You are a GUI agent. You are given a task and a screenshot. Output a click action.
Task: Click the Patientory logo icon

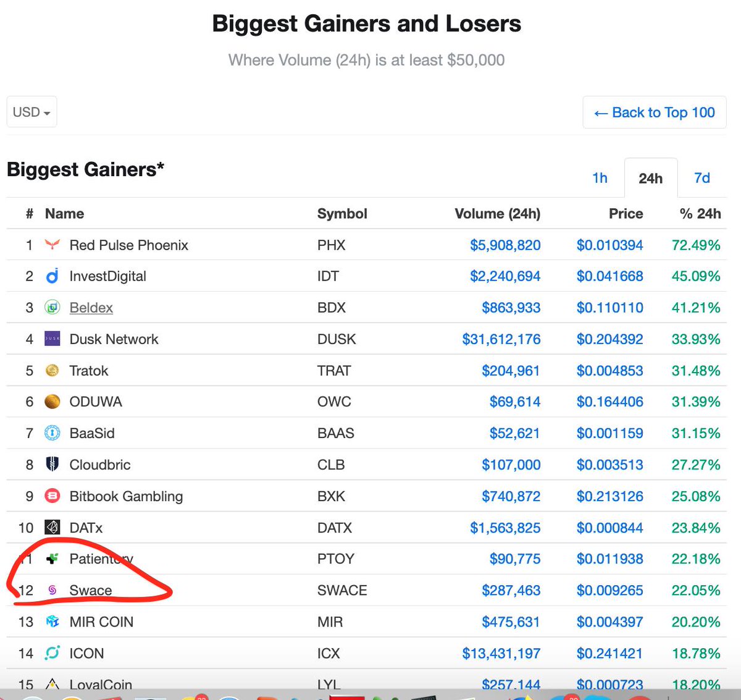pos(52,559)
